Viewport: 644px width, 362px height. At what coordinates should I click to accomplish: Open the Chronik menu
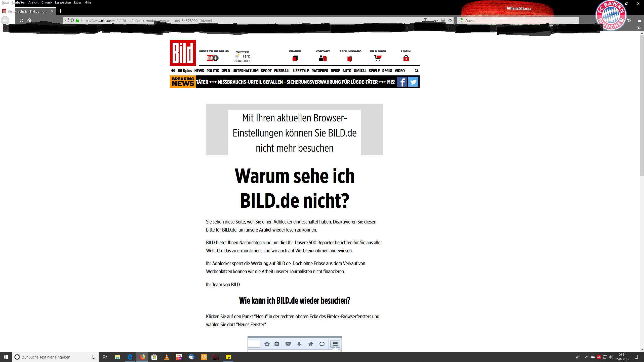coord(47,3)
